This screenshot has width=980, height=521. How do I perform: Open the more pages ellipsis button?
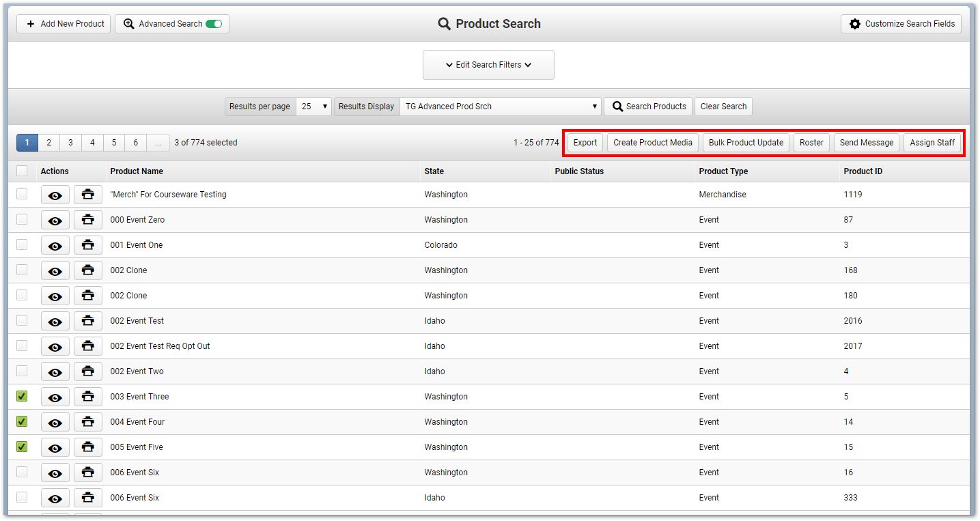[158, 143]
